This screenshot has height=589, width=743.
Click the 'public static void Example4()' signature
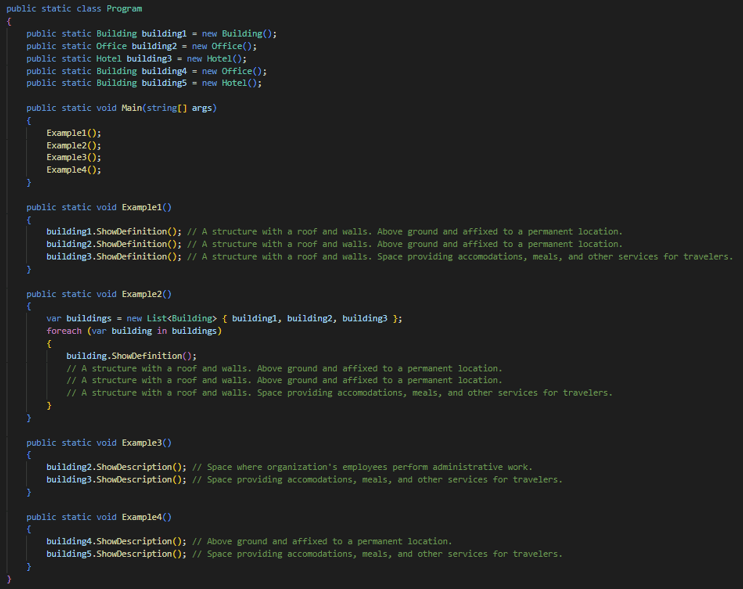(99, 517)
